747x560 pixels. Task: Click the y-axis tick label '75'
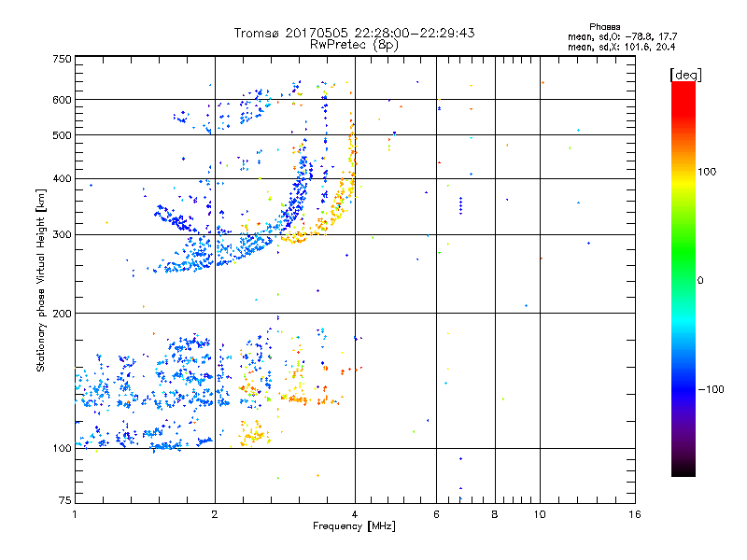point(65,500)
